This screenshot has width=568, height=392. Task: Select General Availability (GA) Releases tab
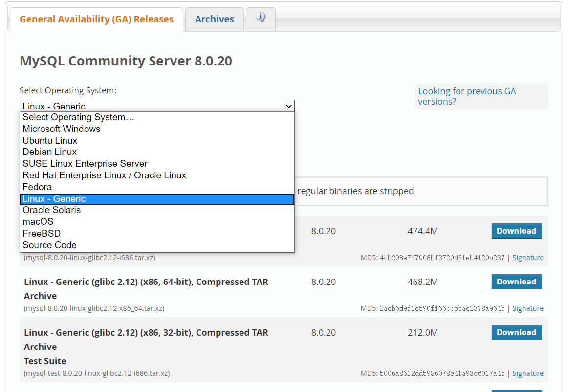(x=96, y=20)
